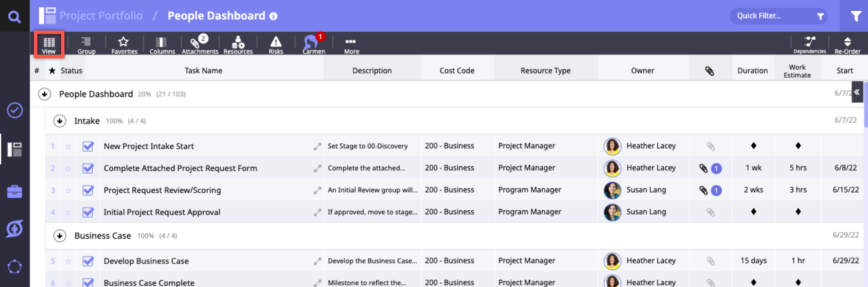This screenshot has height=287, width=868.
Task: Open Dependencies tool in toolbar
Action: coord(809,45)
